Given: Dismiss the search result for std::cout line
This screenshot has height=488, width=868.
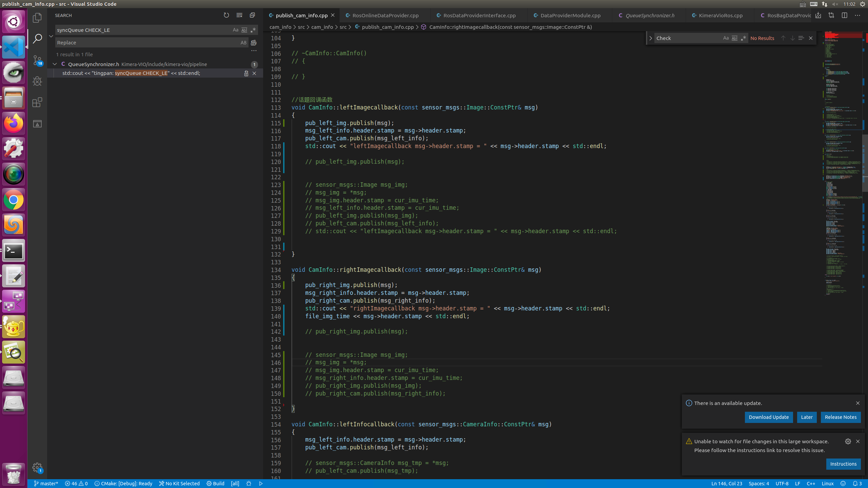Looking at the screenshot, I should [x=255, y=73].
